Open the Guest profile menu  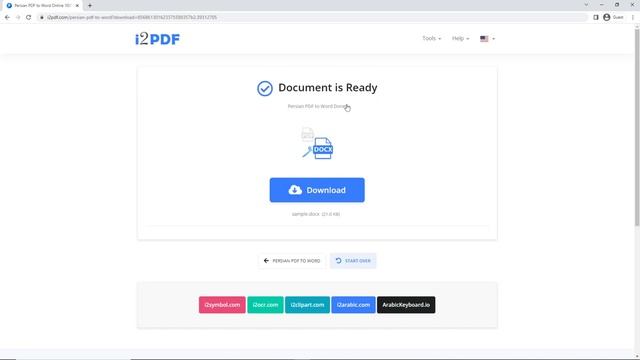pyautogui.click(x=613, y=18)
